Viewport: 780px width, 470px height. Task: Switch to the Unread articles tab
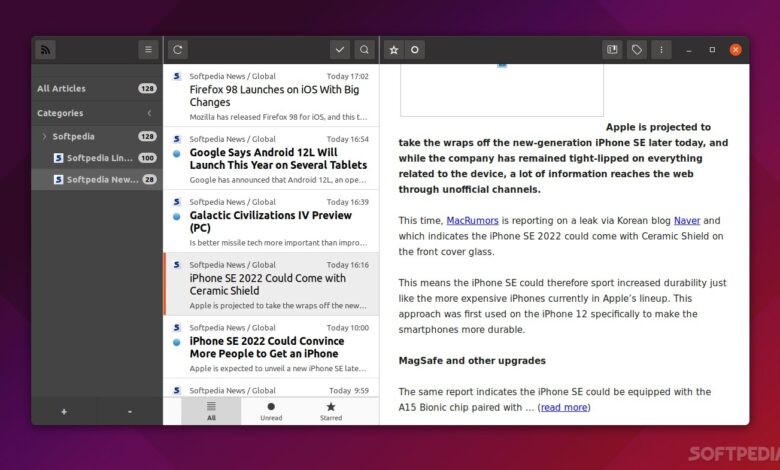pyautogui.click(x=271, y=411)
